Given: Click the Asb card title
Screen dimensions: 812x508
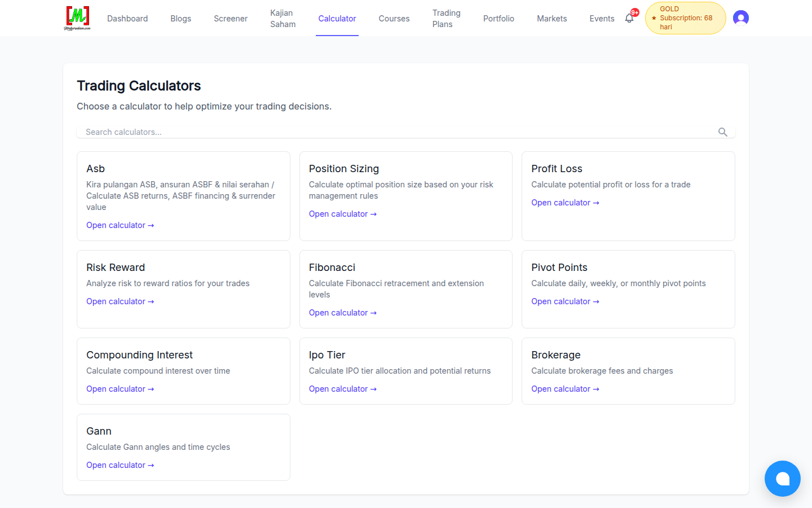Looking at the screenshot, I should pyautogui.click(x=95, y=169).
